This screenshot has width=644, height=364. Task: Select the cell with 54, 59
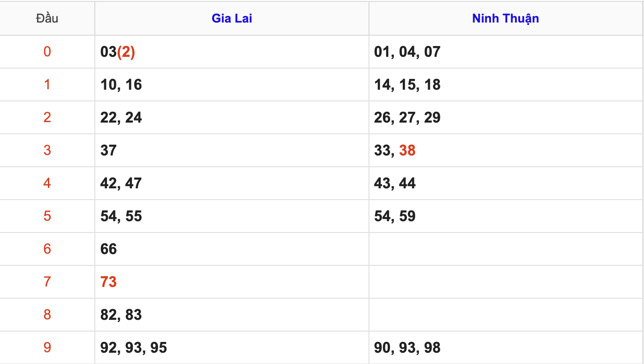point(395,216)
